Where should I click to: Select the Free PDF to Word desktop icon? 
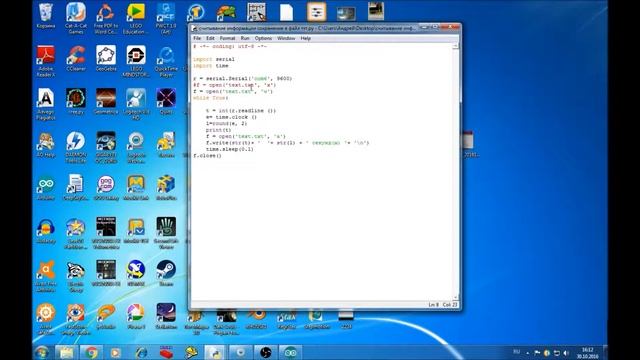(106, 18)
